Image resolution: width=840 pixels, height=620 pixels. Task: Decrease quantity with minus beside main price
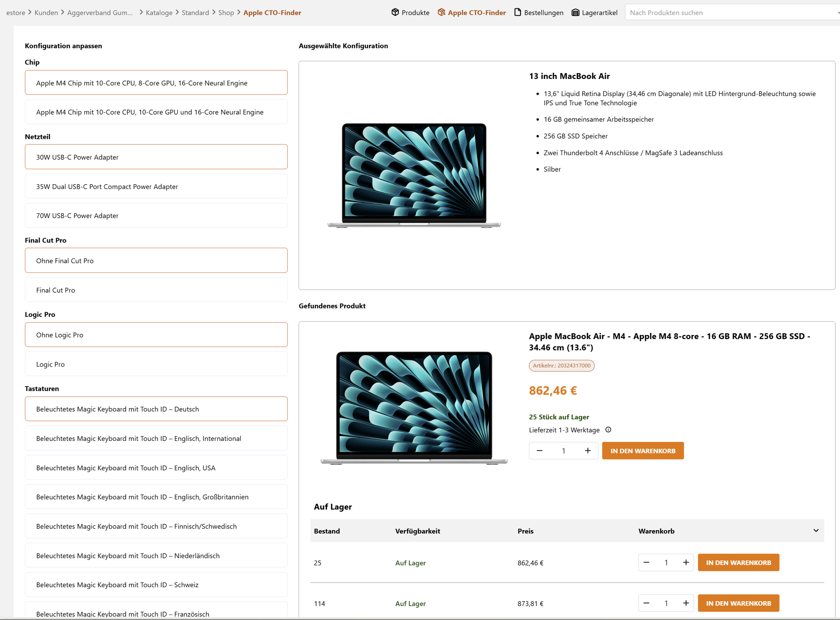tap(540, 450)
